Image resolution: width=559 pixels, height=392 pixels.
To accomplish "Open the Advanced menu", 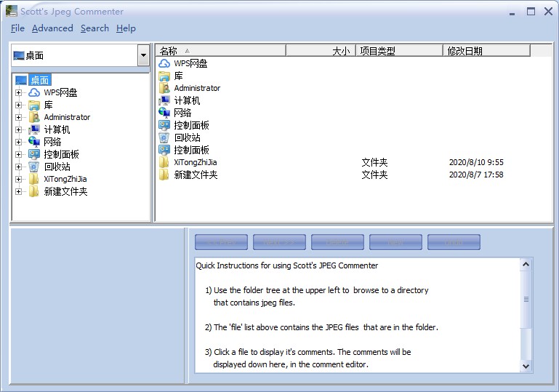I will (x=52, y=28).
